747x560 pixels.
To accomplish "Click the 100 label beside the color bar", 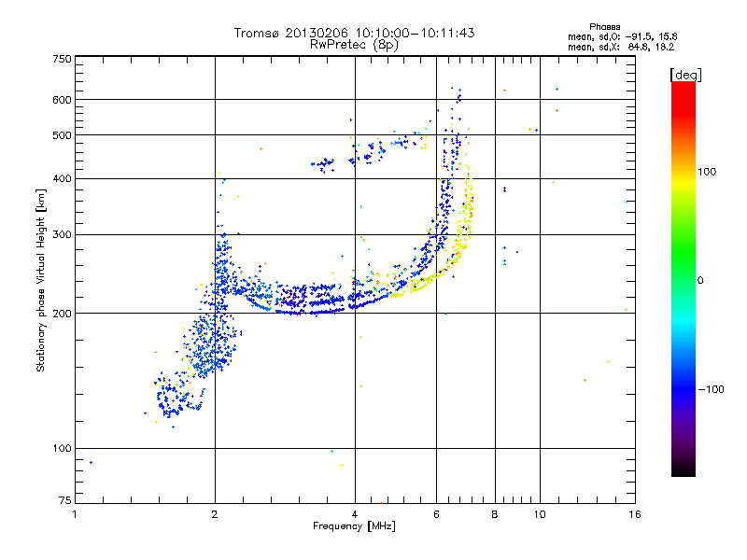I will coord(707,172).
